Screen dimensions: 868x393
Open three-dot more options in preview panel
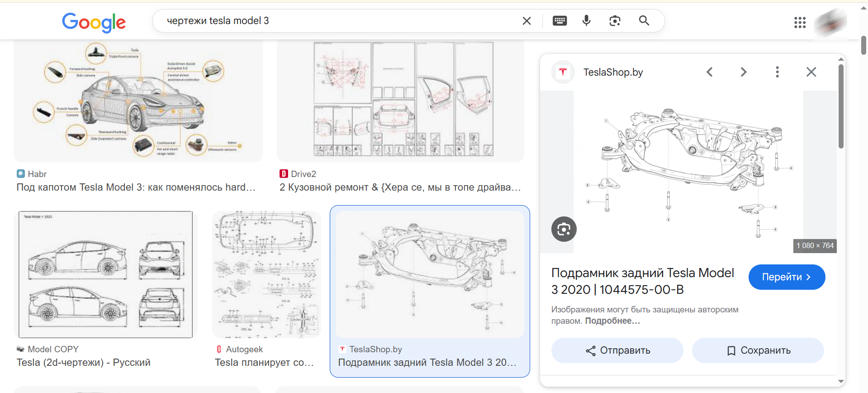[777, 72]
